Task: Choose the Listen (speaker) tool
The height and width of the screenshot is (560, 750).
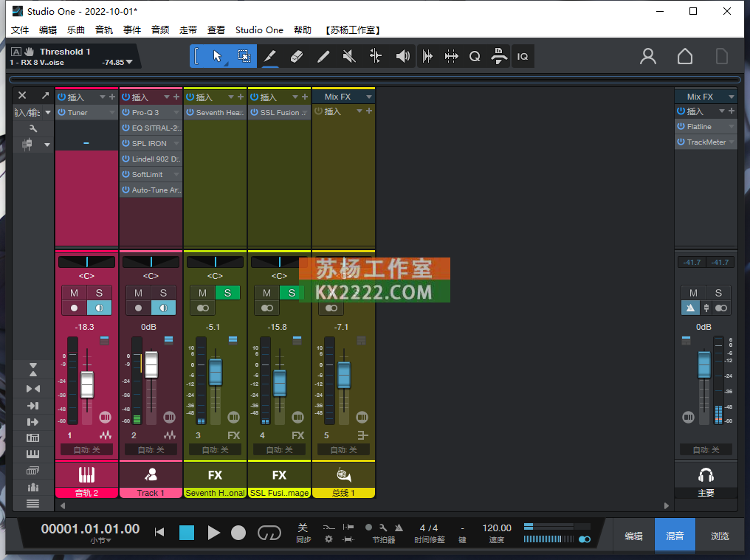Action: (403, 56)
